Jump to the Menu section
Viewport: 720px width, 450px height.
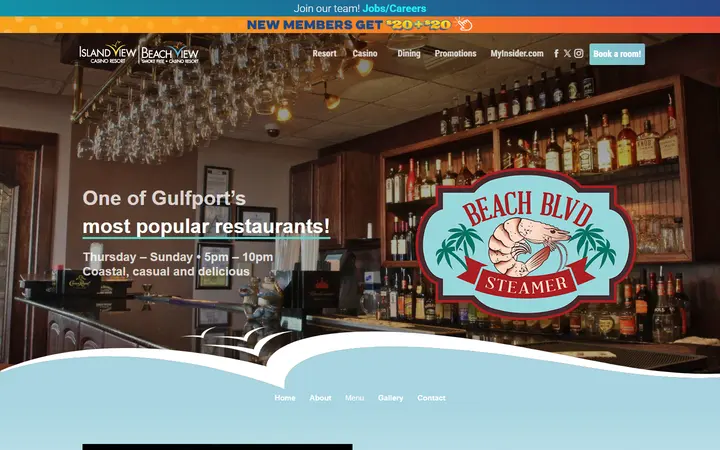click(354, 398)
